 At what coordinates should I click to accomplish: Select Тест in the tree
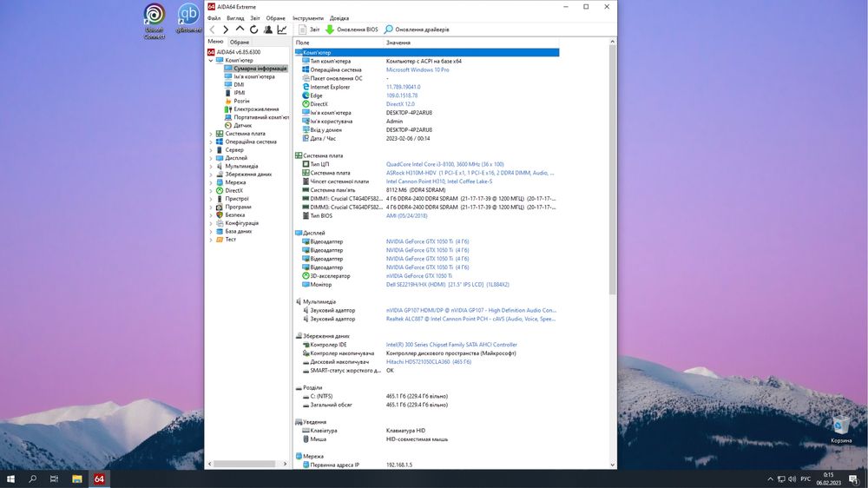(227, 240)
